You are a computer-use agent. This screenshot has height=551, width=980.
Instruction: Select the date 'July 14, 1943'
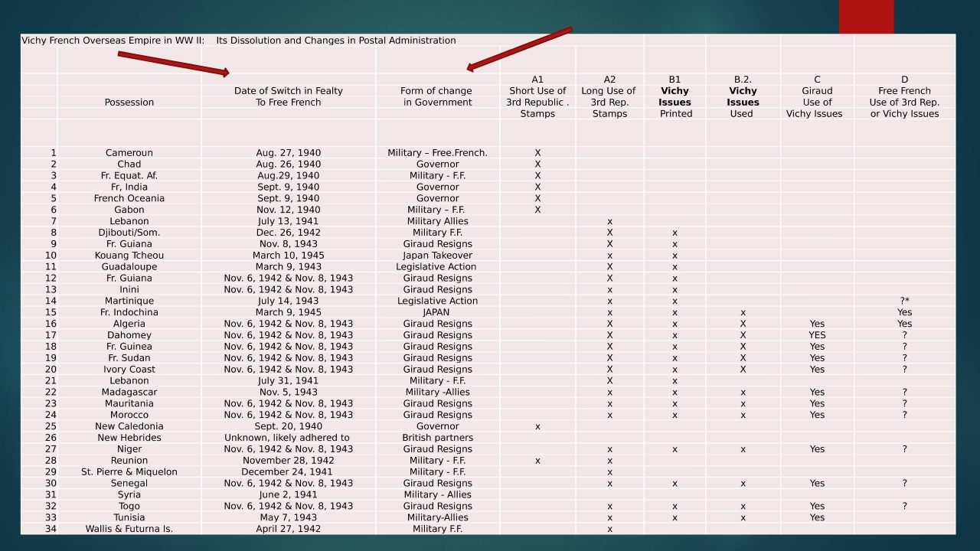click(289, 302)
